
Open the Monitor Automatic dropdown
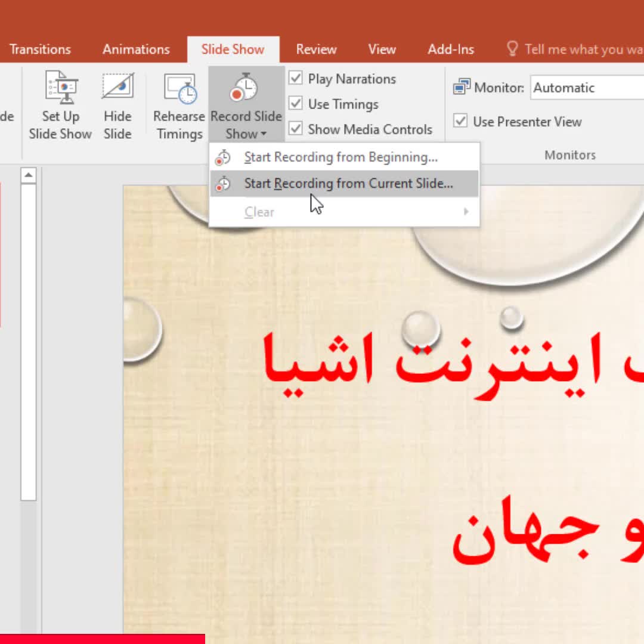[587, 88]
